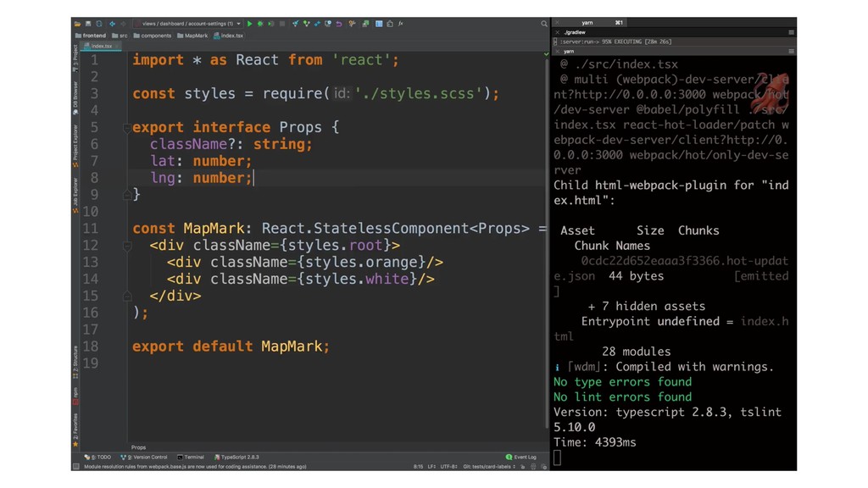This screenshot has width=868, height=488.
Task: Toggle tool window bars icon in status bar
Action: coord(75,467)
